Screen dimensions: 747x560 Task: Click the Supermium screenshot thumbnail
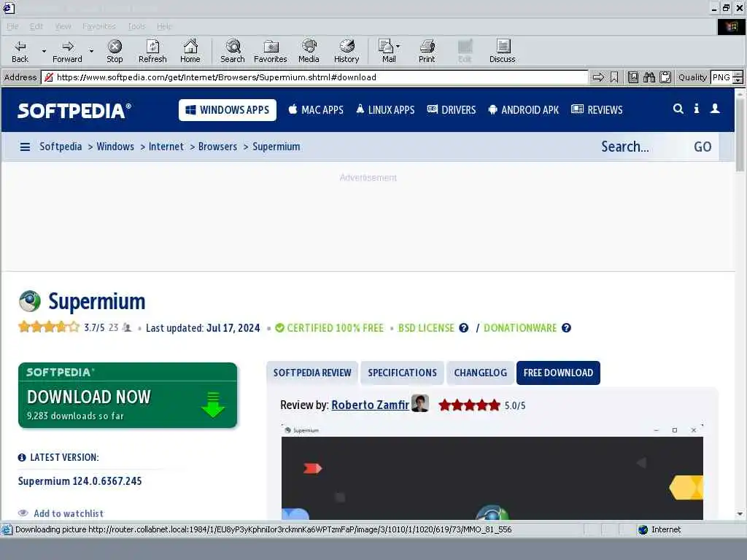(x=492, y=472)
